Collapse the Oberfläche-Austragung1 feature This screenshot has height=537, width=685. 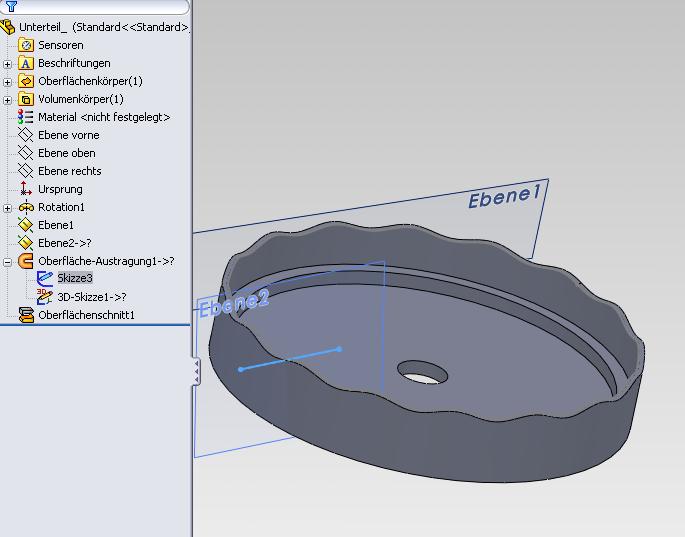pyautogui.click(x=7, y=262)
